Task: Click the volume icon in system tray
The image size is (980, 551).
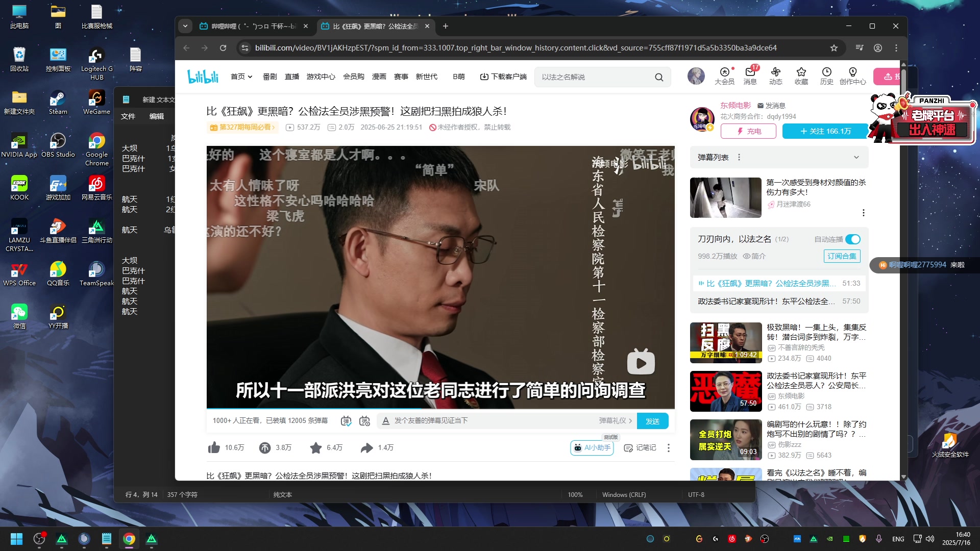Action: [x=930, y=539]
